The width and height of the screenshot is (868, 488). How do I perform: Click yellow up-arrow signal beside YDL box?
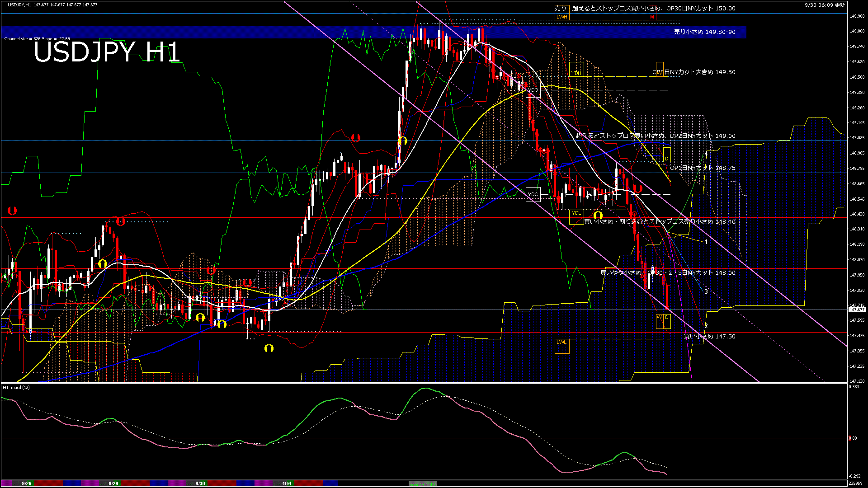[598, 215]
